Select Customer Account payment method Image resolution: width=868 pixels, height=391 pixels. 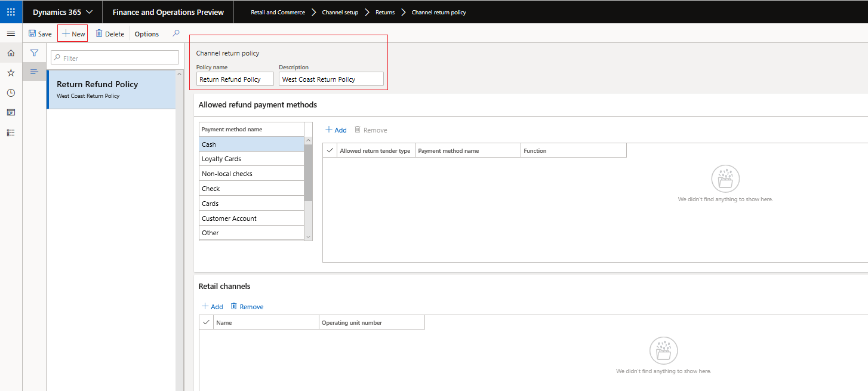click(x=252, y=218)
